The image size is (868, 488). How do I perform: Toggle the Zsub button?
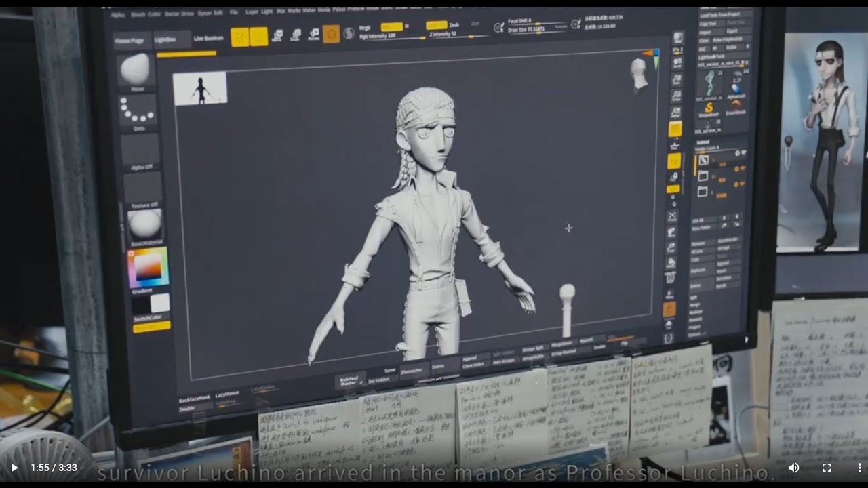[454, 25]
